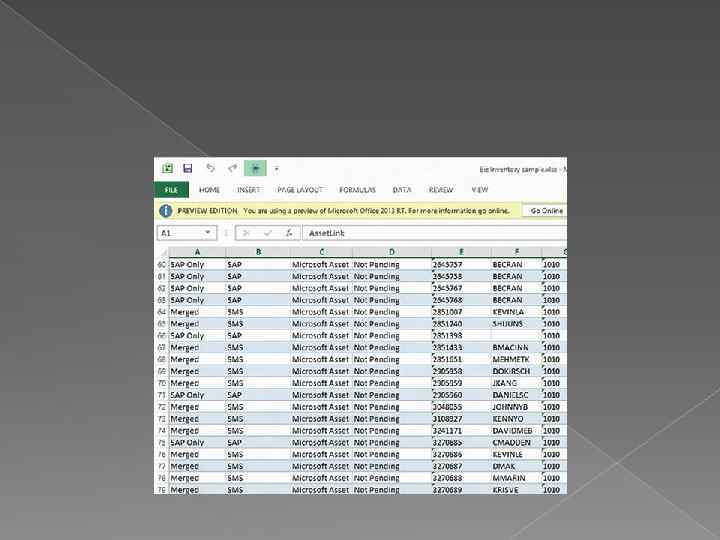The image size is (720, 540).
Task: Click cell with value 2851398
Action: coord(461,336)
